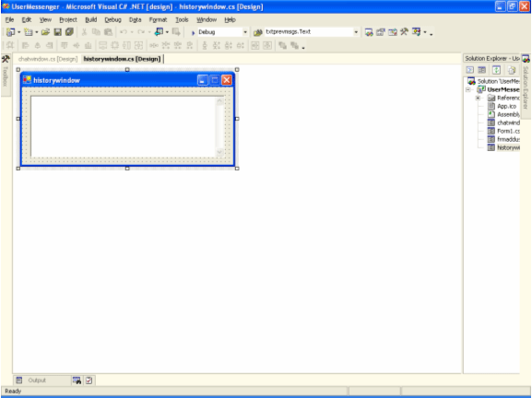This screenshot has width=532, height=398.
Task: Open the Undo history dropdown arrow
Action: tap(132, 32)
